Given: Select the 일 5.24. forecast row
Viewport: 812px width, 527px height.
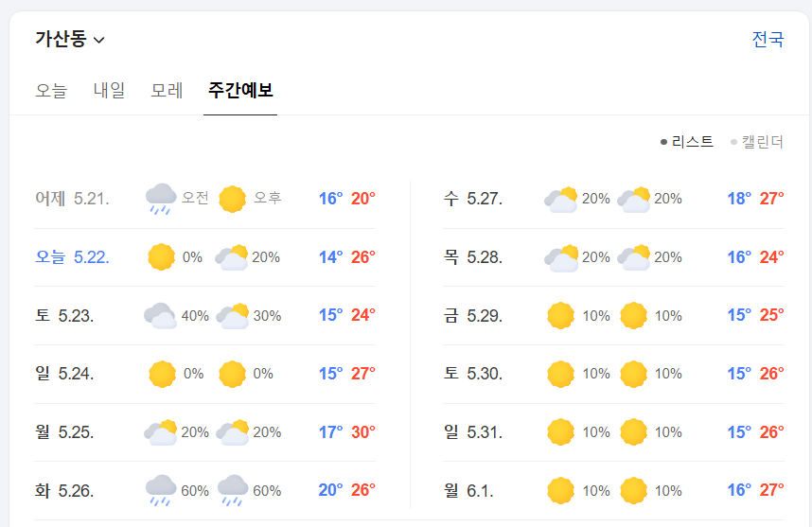Looking at the screenshot, I should (x=205, y=374).
